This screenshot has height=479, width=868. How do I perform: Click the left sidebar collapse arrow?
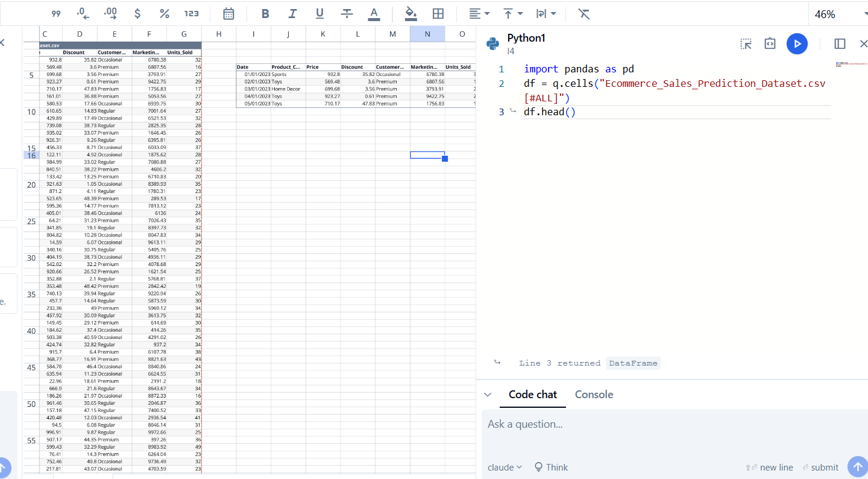tap(2, 43)
